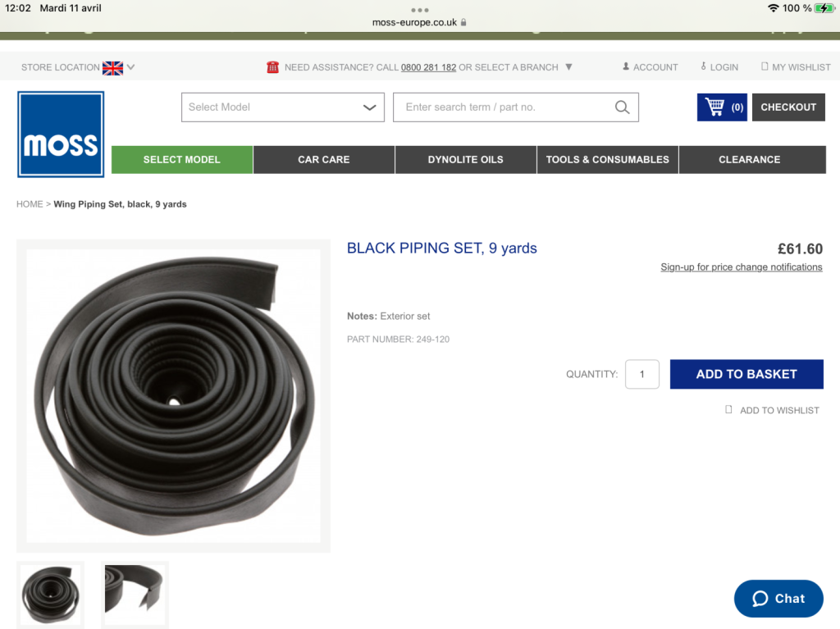The image size is (840, 629).
Task: Click Add to Wishlist text
Action: point(779,410)
